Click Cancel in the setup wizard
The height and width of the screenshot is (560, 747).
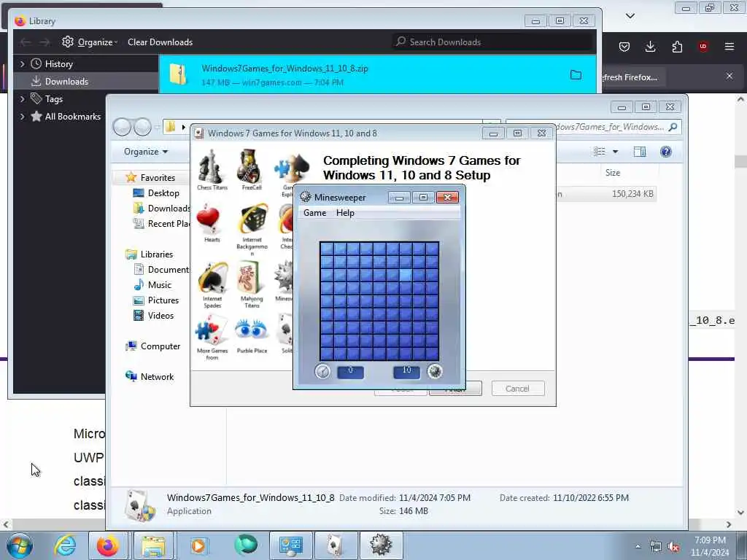click(517, 389)
